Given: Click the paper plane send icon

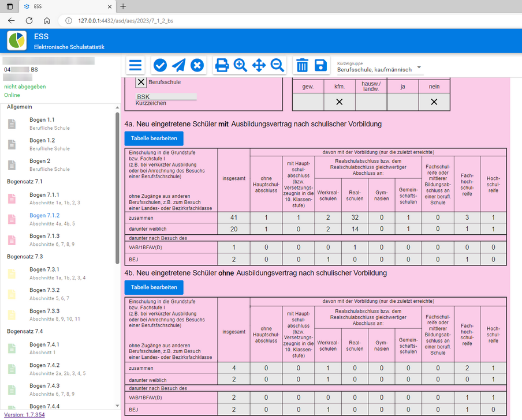Looking at the screenshot, I should pos(179,65).
